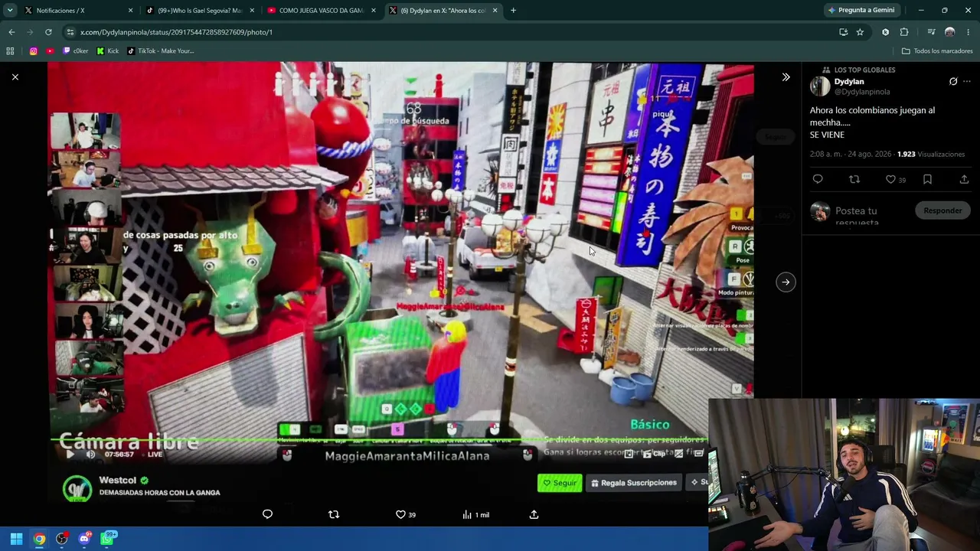Open the Kick bookmark
The image size is (980, 551).
107,51
